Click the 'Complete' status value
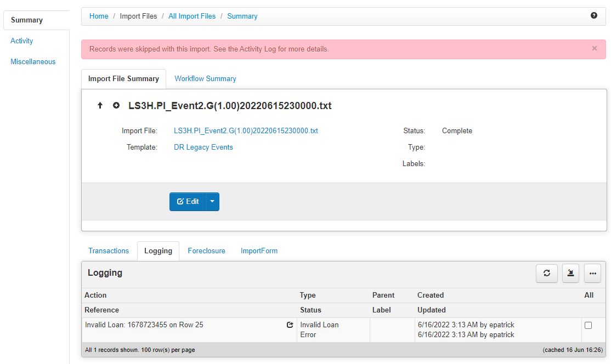The width and height of the screenshot is (611, 364). (457, 131)
